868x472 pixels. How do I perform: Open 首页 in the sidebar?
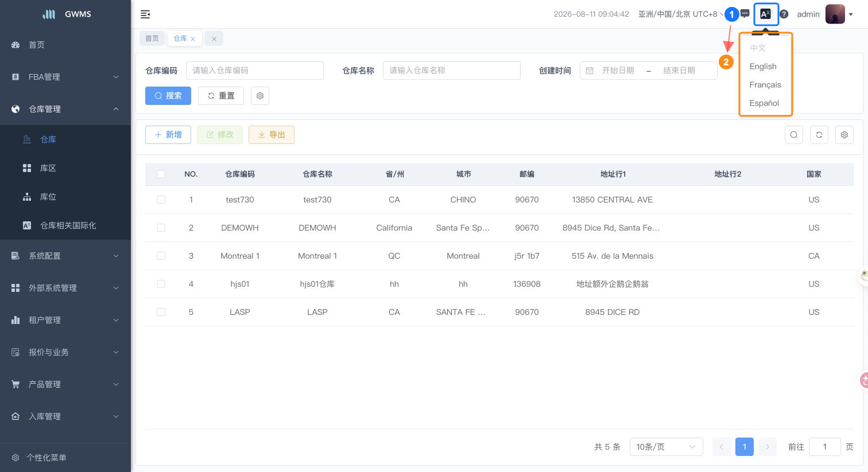click(65, 45)
